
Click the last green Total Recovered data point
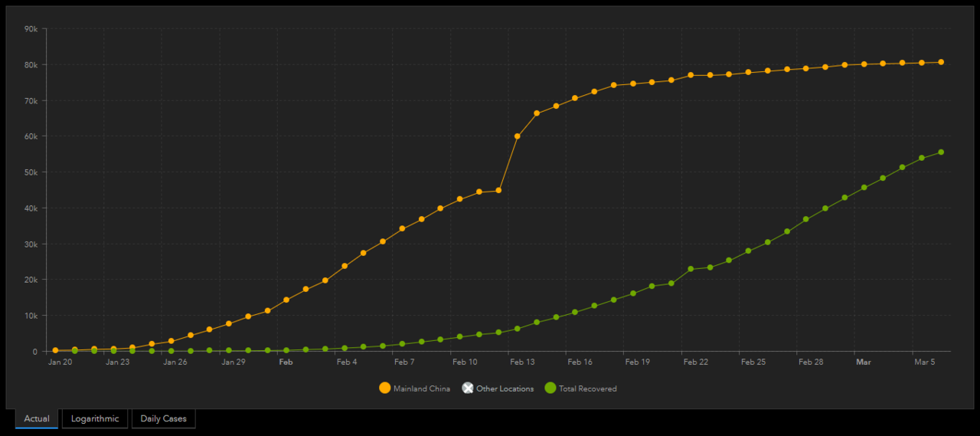coord(941,152)
